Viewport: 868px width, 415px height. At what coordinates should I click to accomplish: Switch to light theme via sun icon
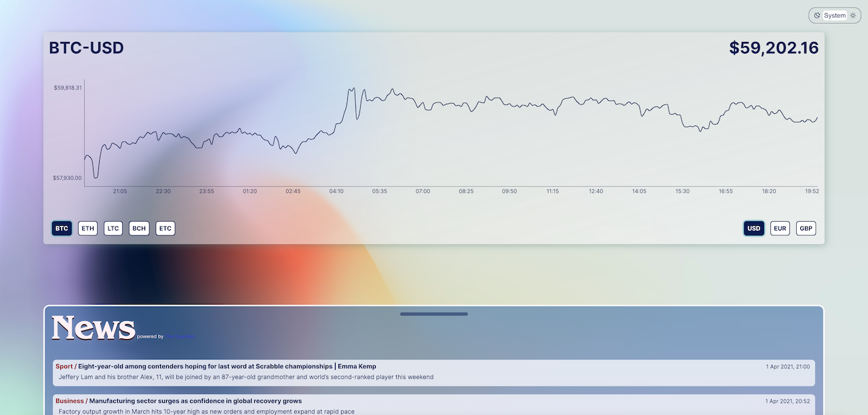(x=853, y=16)
